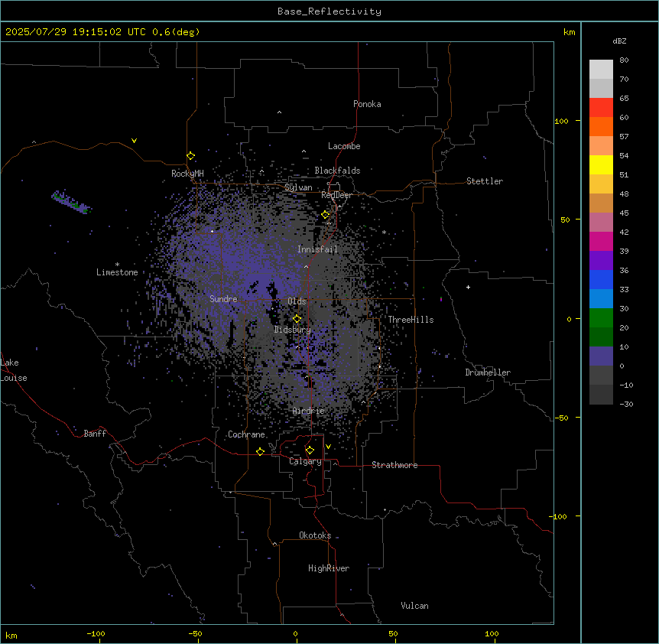Select the Banff label
The width and height of the screenshot is (659, 644).
point(95,434)
